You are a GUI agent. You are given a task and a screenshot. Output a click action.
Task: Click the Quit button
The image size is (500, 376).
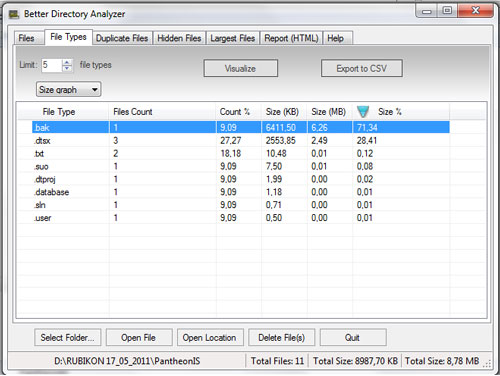point(353,337)
